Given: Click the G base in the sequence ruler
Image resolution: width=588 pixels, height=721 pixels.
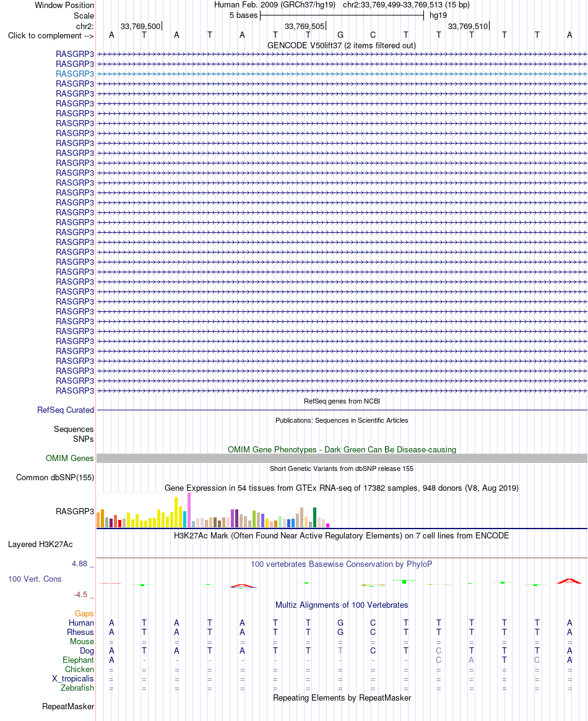Looking at the screenshot, I should [340, 35].
